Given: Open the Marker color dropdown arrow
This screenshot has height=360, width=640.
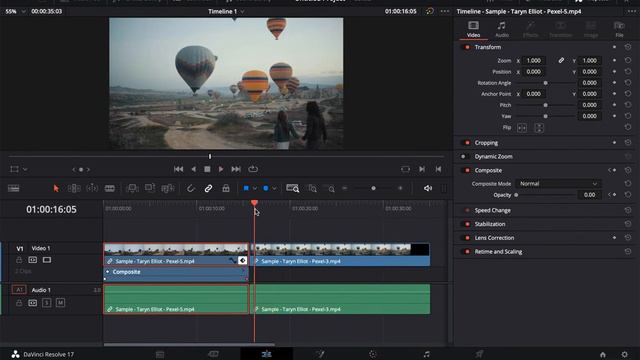Looking at the screenshot, I should coord(274,189).
